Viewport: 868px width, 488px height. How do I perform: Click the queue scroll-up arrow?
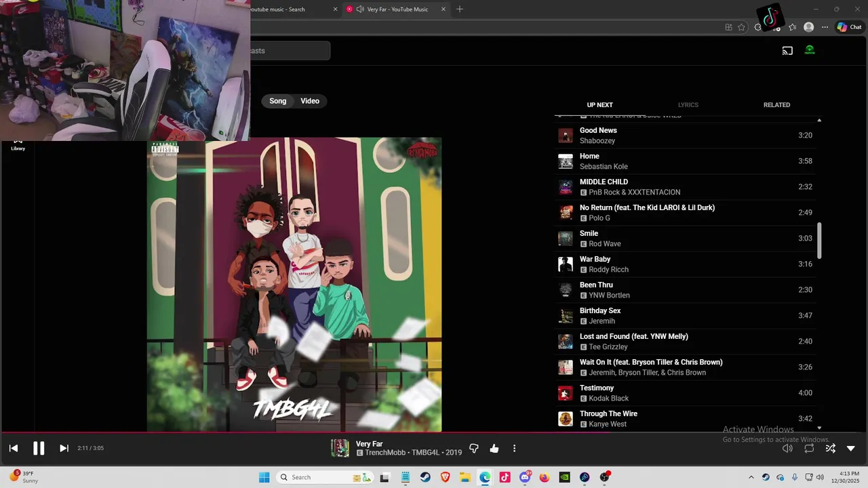[819, 120]
